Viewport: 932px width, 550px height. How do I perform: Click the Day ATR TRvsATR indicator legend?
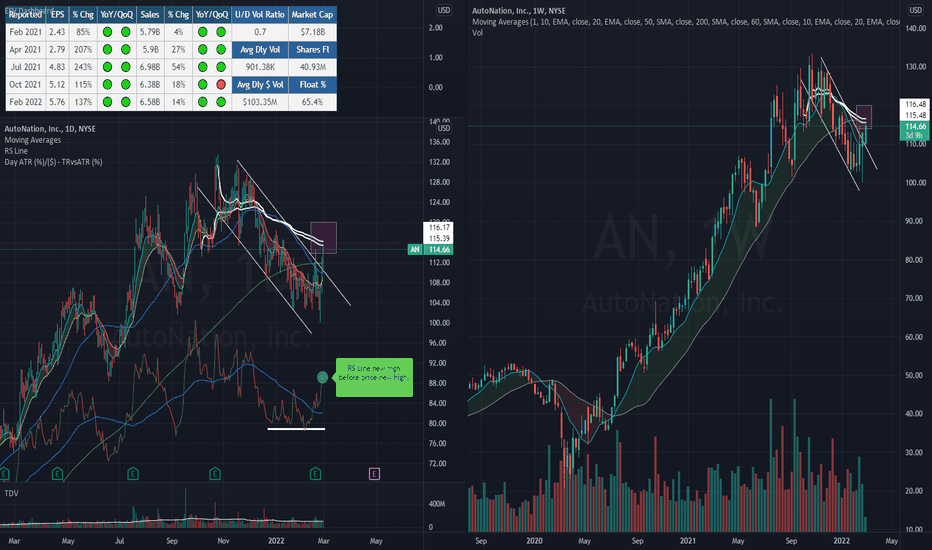coord(53,162)
